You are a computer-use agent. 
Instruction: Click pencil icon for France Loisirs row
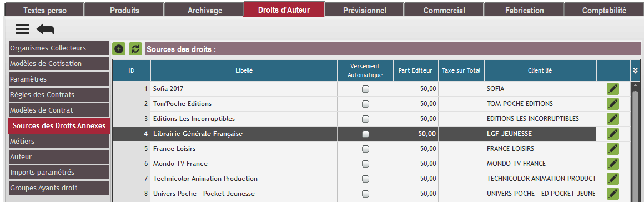pyautogui.click(x=613, y=149)
